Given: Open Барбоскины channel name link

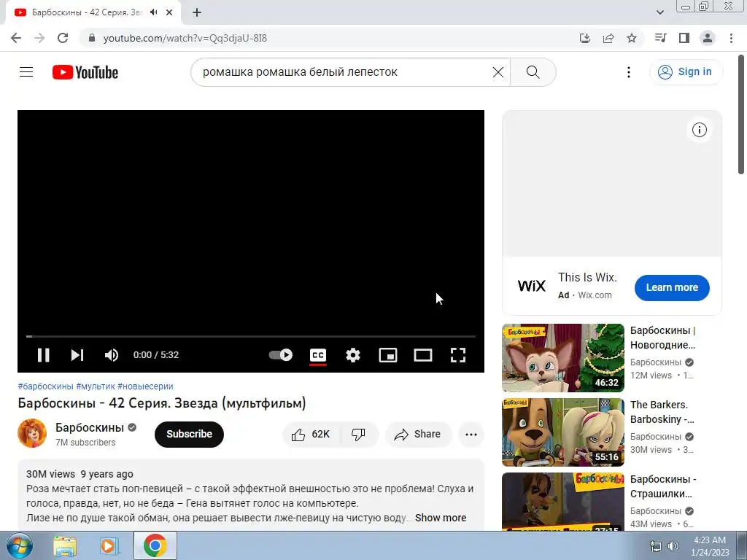Looking at the screenshot, I should coord(90,427).
